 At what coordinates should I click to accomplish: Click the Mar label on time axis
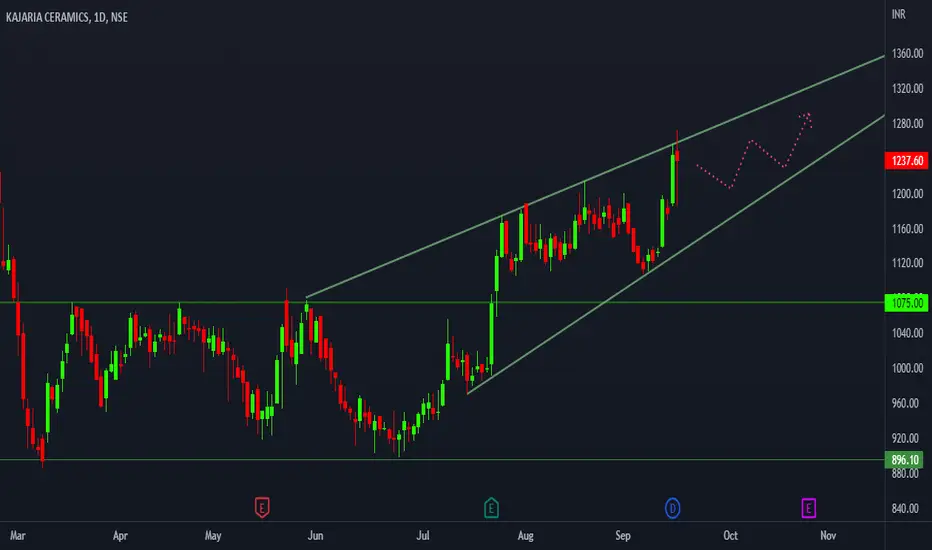point(18,536)
